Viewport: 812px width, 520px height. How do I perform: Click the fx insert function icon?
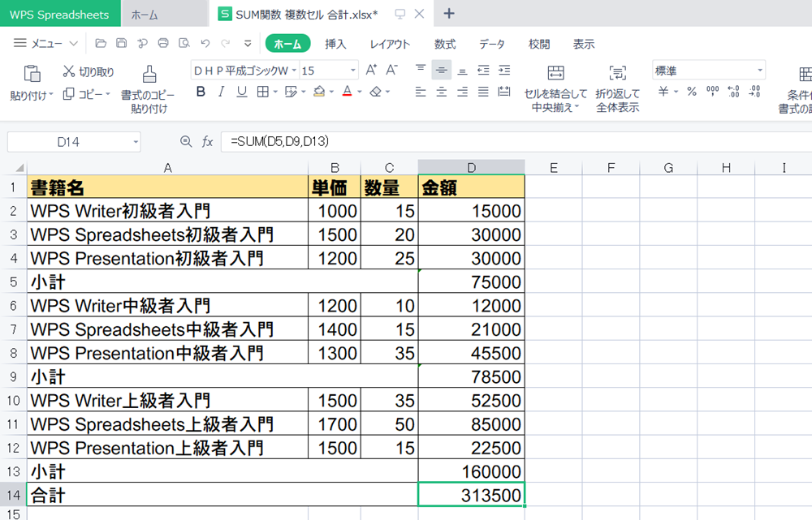click(207, 141)
